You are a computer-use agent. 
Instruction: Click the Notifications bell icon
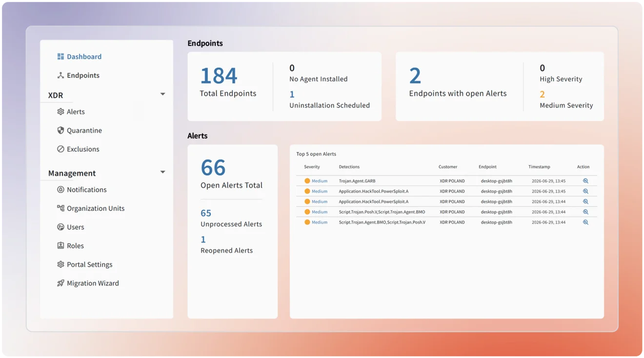point(60,190)
